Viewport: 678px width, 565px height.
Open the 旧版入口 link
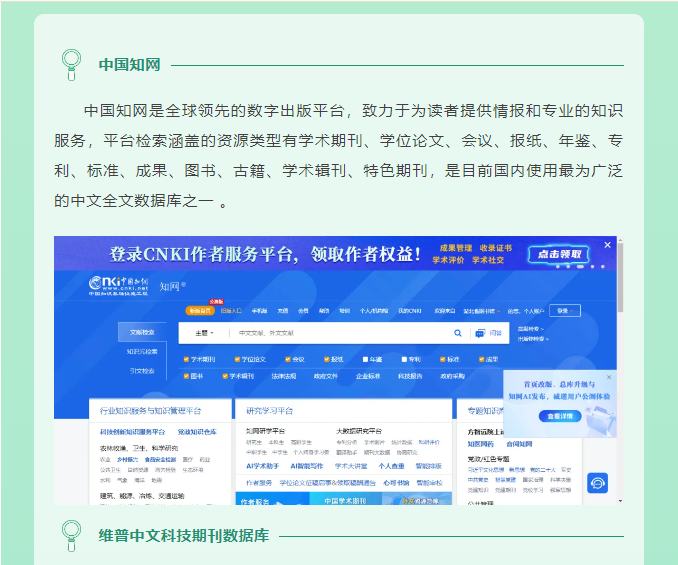[231, 311]
